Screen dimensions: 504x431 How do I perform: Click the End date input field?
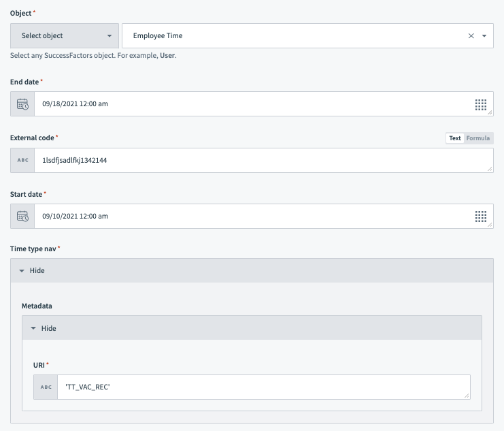(x=252, y=104)
